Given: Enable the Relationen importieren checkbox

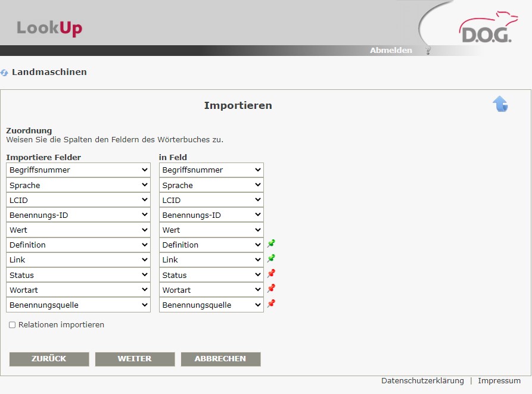Looking at the screenshot, I should click(12, 326).
